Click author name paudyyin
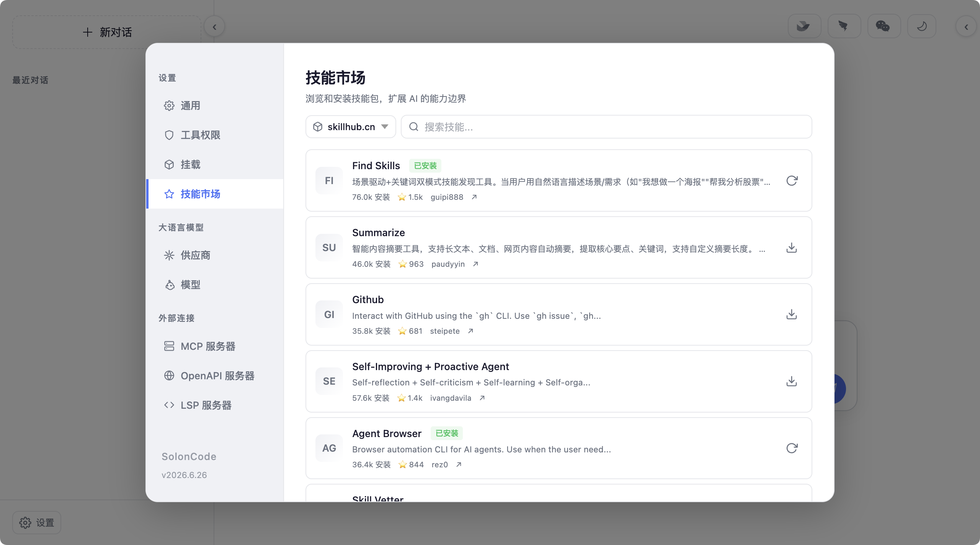980x545 pixels. [x=448, y=264]
